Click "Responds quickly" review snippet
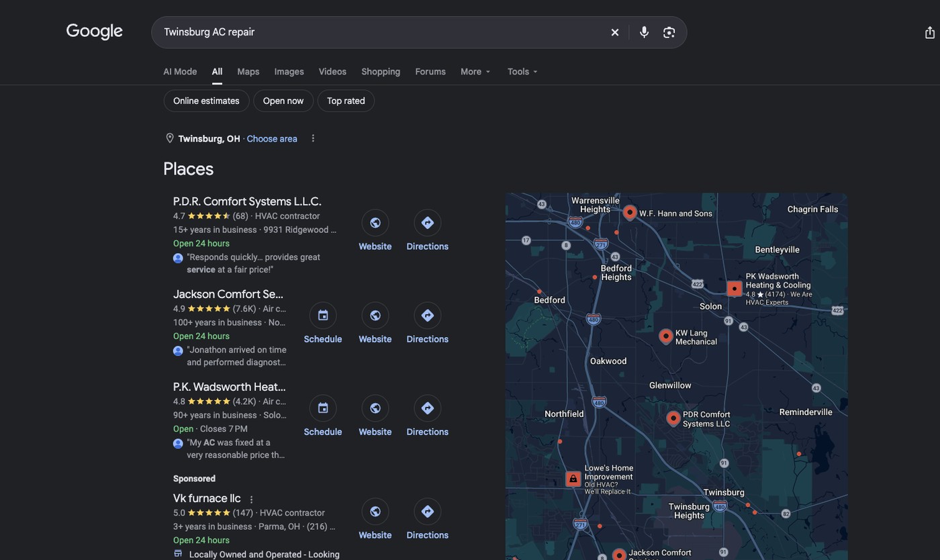 253,263
